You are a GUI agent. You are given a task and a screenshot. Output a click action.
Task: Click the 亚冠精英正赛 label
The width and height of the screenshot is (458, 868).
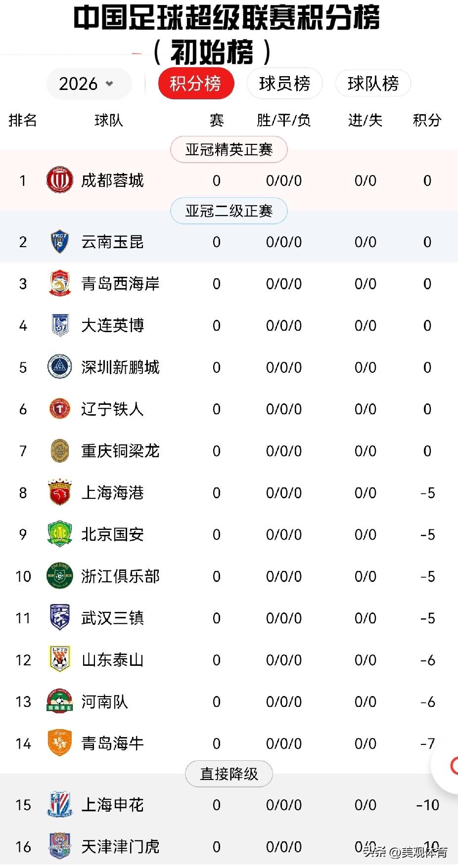[x=229, y=150]
